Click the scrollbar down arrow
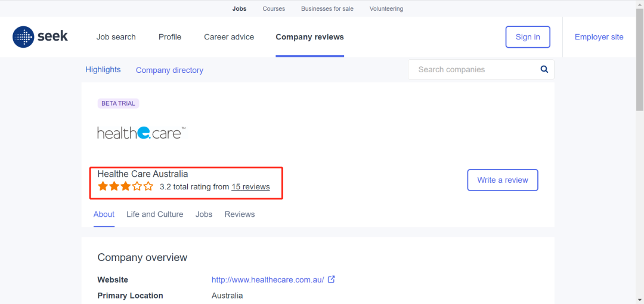Viewport: 644px width, 304px height. pyautogui.click(x=640, y=300)
